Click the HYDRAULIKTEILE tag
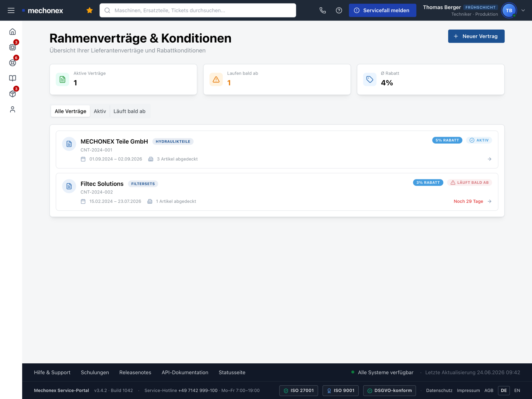The image size is (532, 399). point(173,142)
